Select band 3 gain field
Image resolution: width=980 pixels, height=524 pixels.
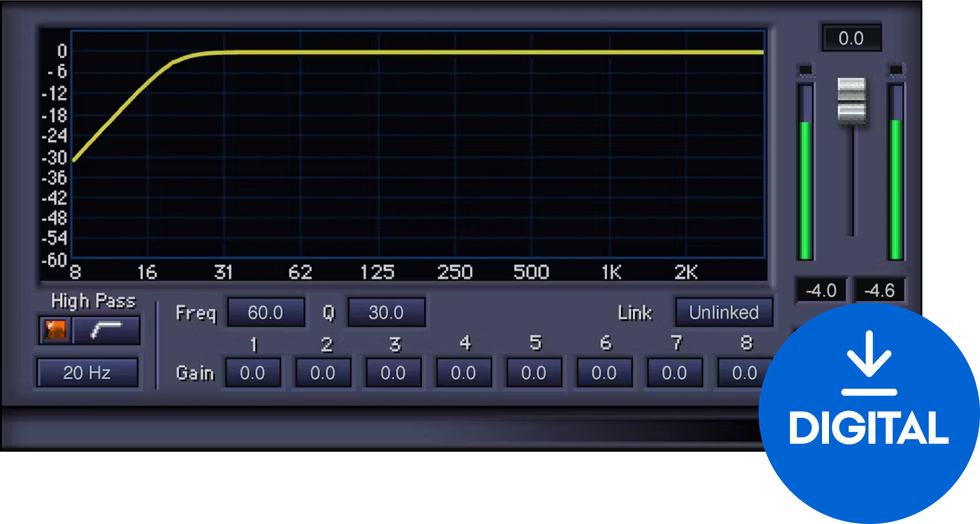tap(393, 373)
